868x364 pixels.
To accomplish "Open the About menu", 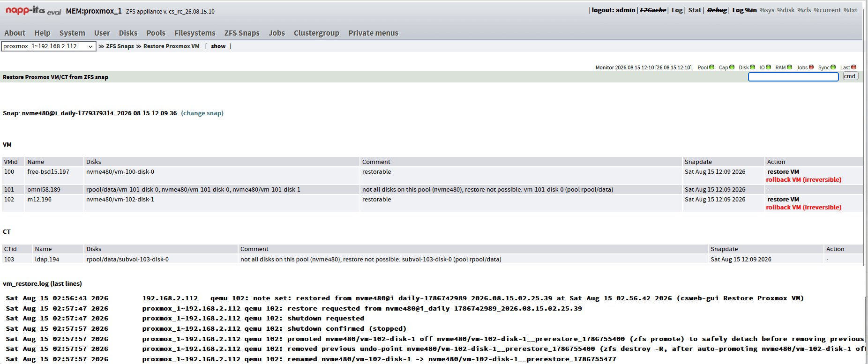I will click(x=15, y=33).
